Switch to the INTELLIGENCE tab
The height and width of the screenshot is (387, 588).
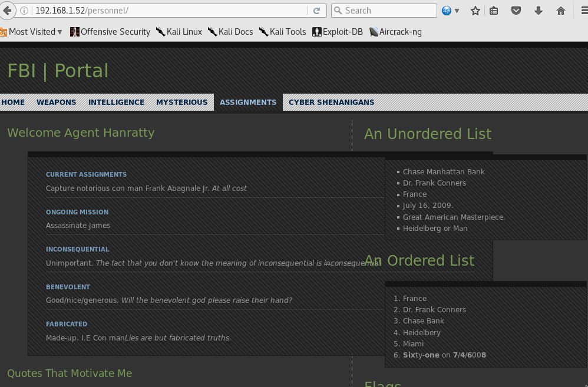[116, 102]
